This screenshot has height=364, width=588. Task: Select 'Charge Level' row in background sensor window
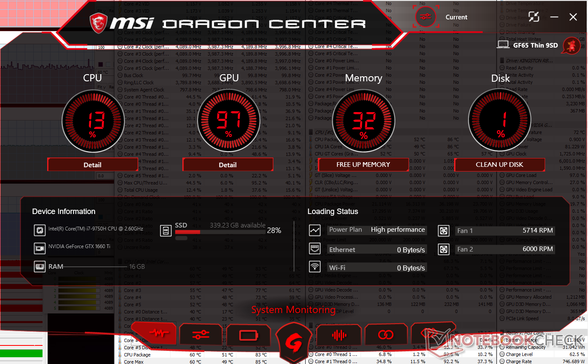[543, 354]
